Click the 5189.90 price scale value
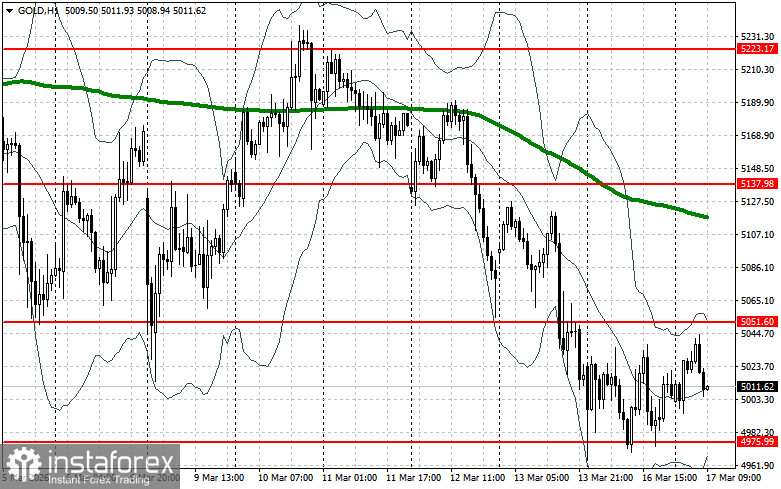Screen dimensions: 781x489 757,103
